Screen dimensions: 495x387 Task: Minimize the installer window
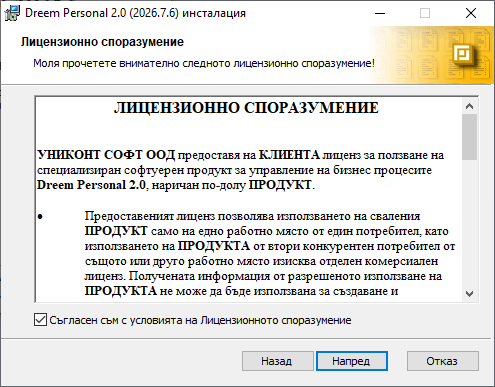pyautogui.click(x=380, y=13)
